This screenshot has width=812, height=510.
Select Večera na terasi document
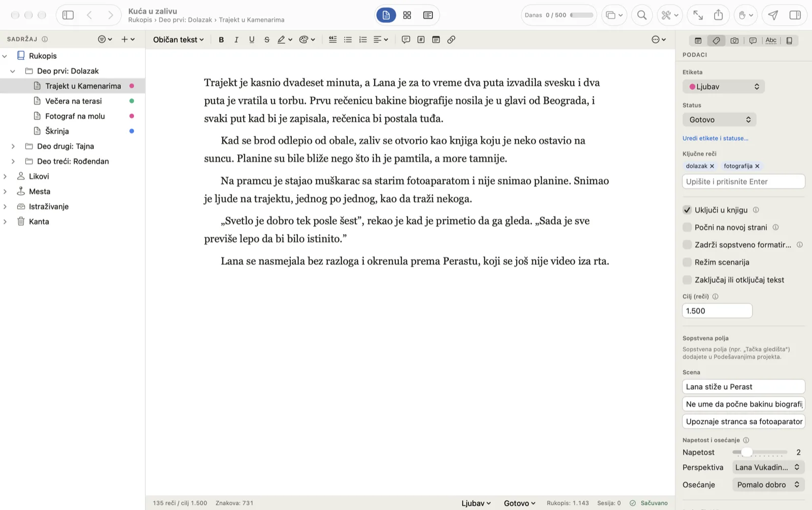click(x=73, y=101)
